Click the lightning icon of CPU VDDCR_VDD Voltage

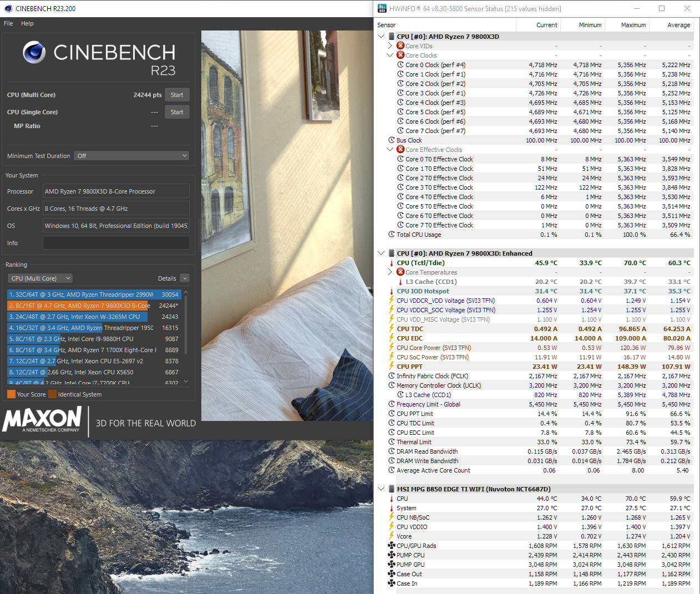(x=392, y=301)
